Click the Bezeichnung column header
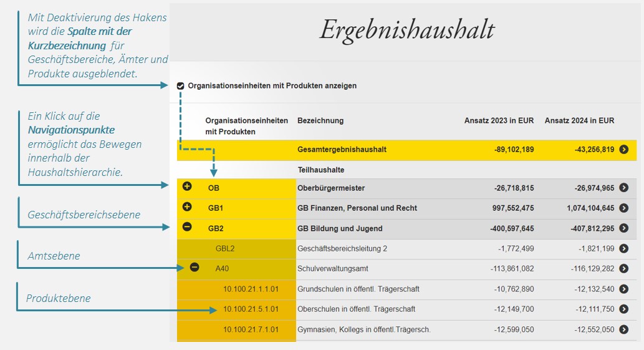Screen dimensions: 644x350 pyautogui.click(x=320, y=120)
